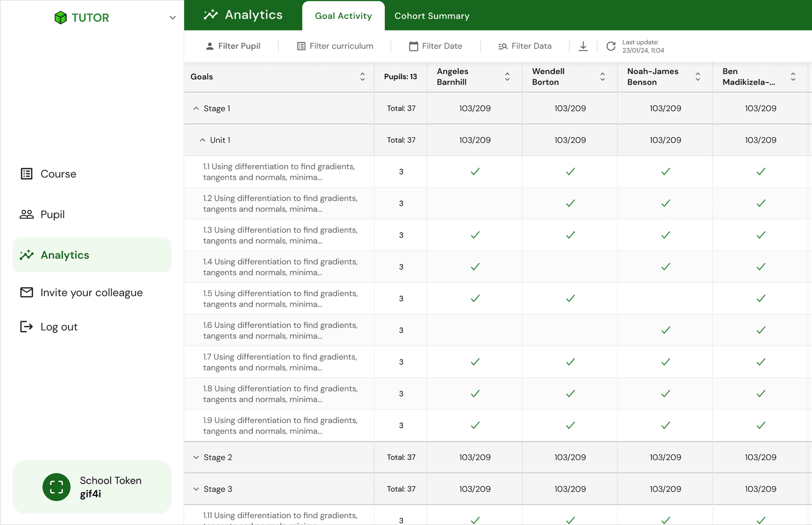Screen dimensions: 812x525
Task: Click the Filter Date calendar icon
Action: click(413, 46)
